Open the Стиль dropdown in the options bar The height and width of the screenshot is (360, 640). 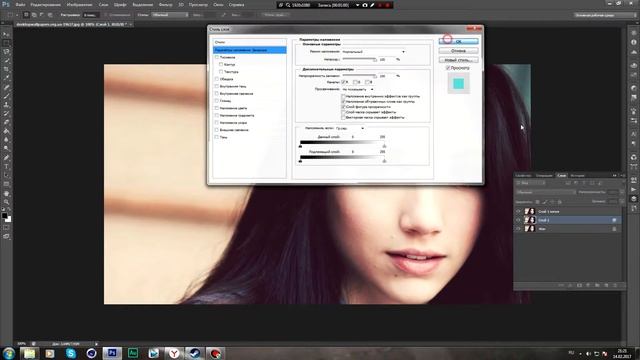click(170, 15)
